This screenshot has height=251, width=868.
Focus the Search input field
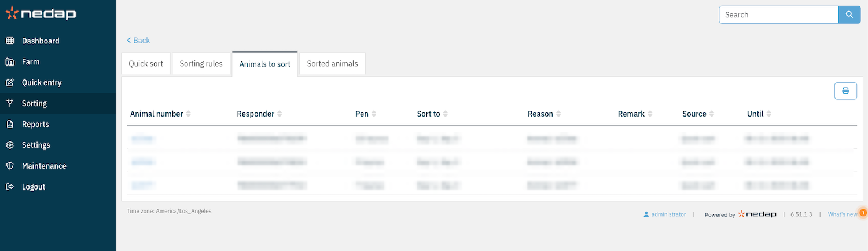coord(778,14)
